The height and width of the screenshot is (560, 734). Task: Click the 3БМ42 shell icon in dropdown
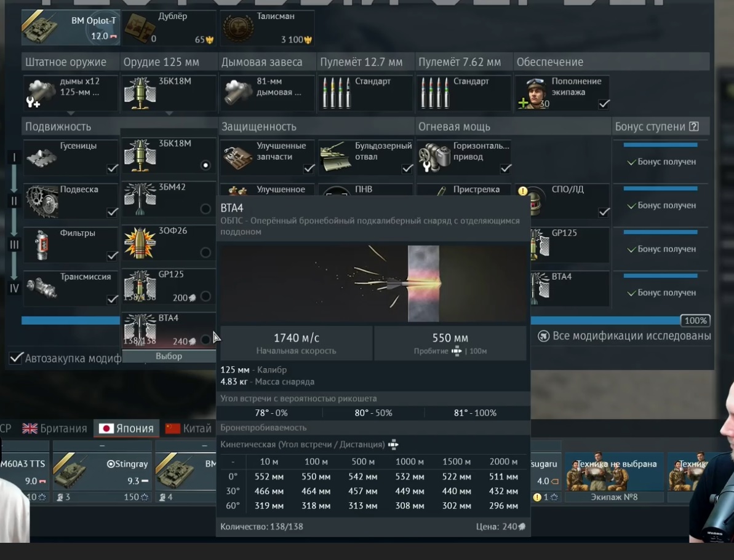coord(140,199)
